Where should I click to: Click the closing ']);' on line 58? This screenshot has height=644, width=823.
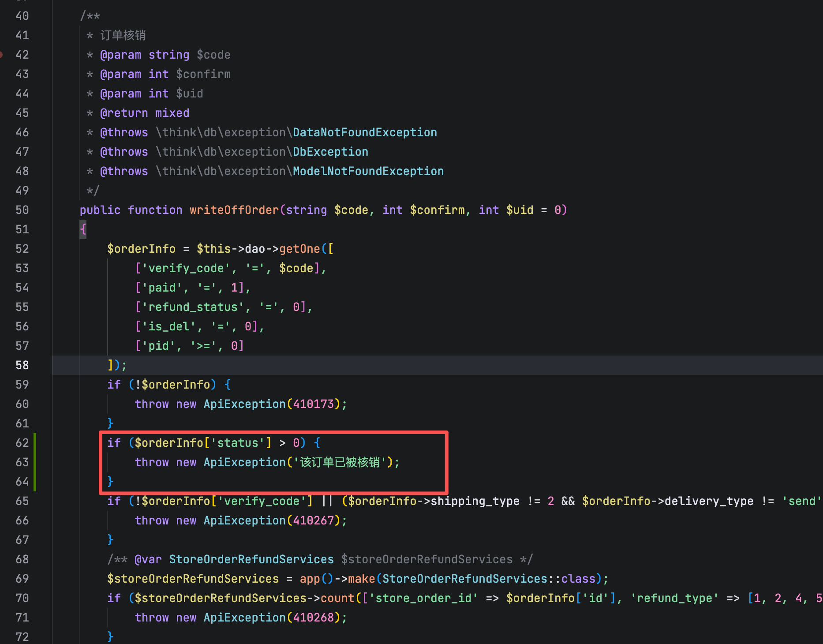[117, 365]
